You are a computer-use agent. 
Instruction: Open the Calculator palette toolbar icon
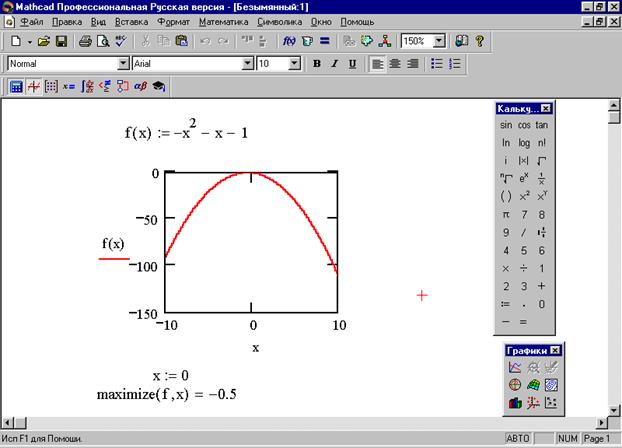[16, 86]
